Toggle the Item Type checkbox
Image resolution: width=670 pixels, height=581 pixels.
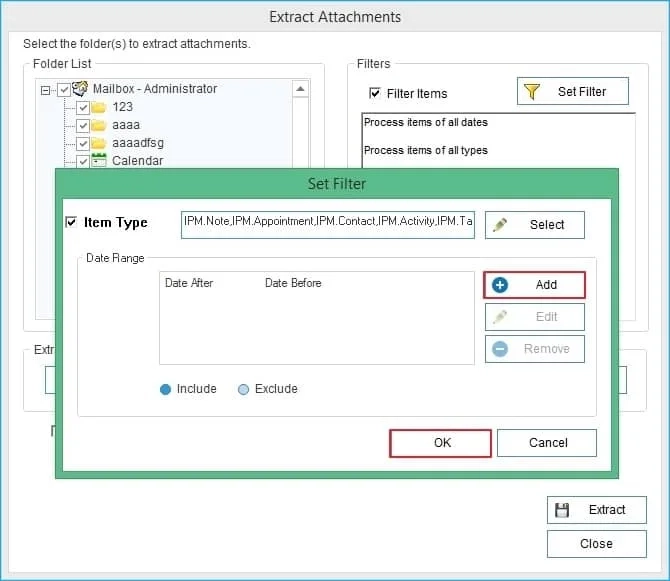(71, 222)
